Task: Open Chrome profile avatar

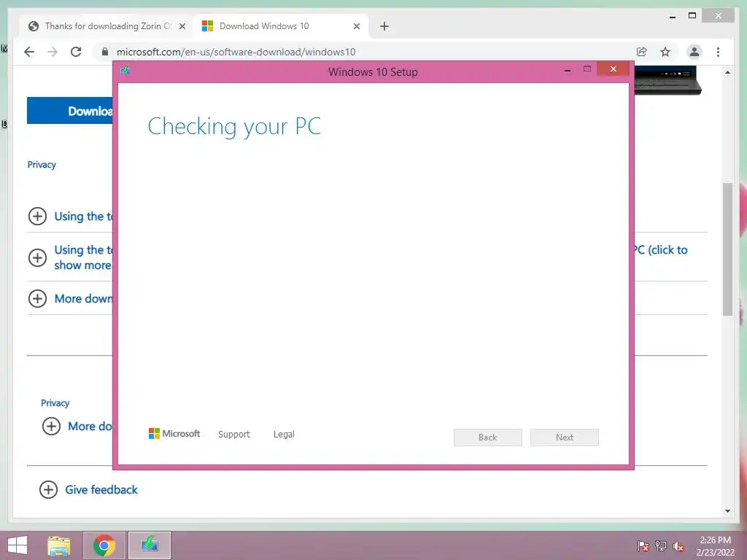Action: [x=694, y=52]
